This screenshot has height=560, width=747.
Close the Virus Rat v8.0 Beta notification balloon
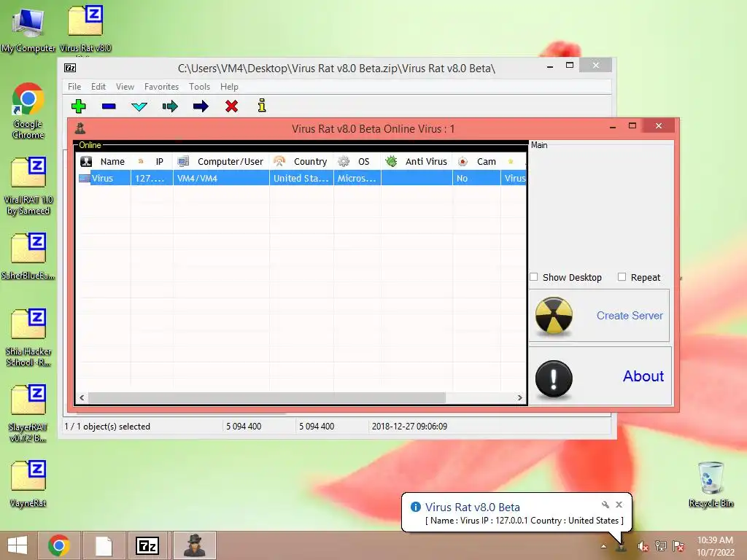(x=619, y=505)
